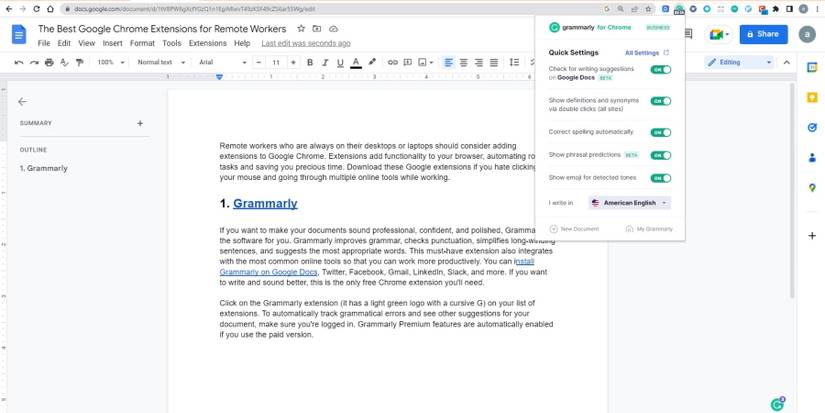Toggle definitions and synonyms via double clicks
This screenshot has height=413, width=825.
661,101
